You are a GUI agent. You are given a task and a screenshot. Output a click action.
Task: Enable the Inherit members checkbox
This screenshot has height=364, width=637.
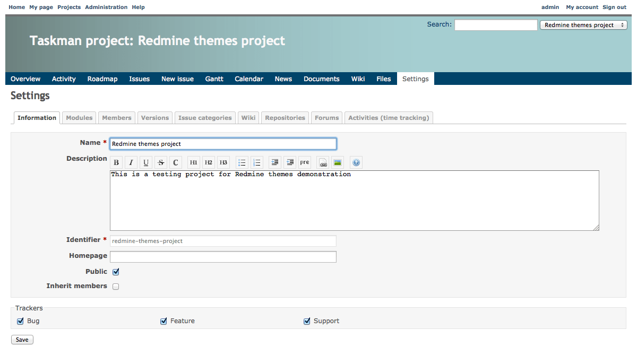[x=116, y=287]
